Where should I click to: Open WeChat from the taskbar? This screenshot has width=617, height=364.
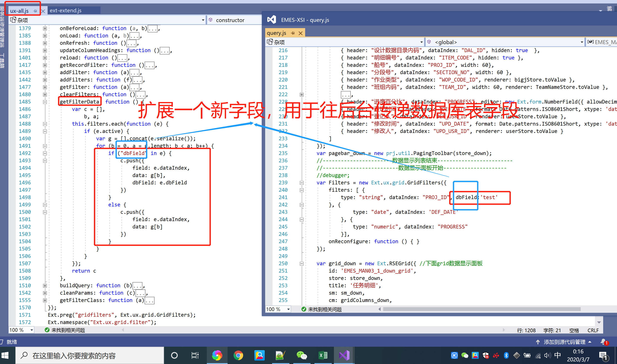(x=302, y=355)
